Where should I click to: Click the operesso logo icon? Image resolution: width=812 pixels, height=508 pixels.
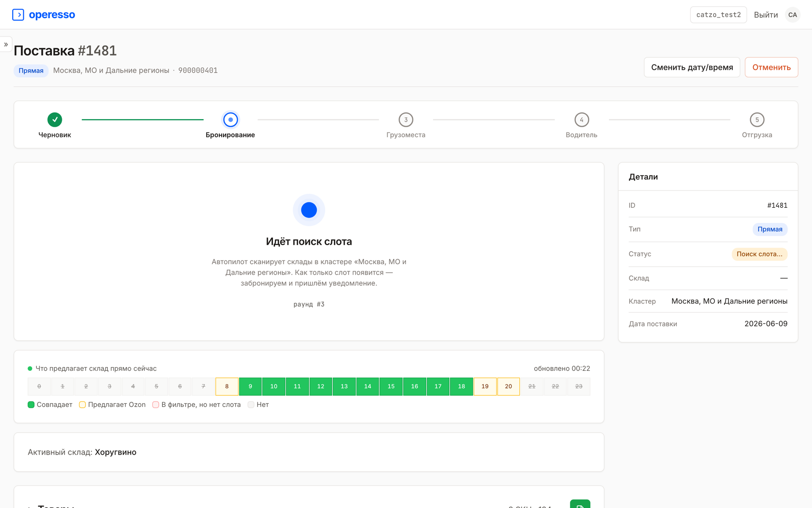tap(18, 14)
